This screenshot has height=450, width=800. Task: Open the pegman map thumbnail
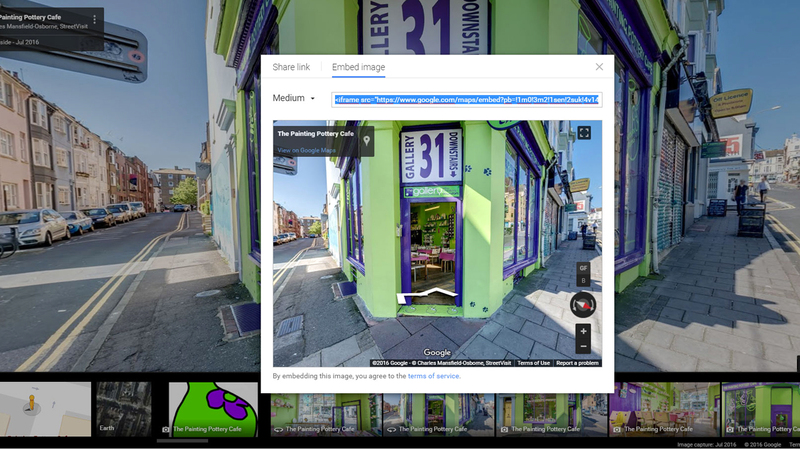click(x=45, y=409)
